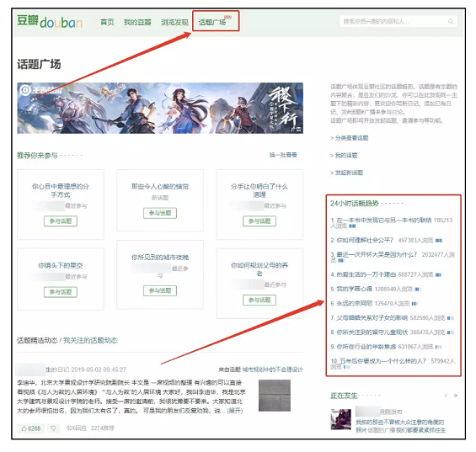This screenshot has width=476, height=452.
Task: Open topic title 你如何规划父母的养老
Action: pyautogui.click(x=259, y=269)
